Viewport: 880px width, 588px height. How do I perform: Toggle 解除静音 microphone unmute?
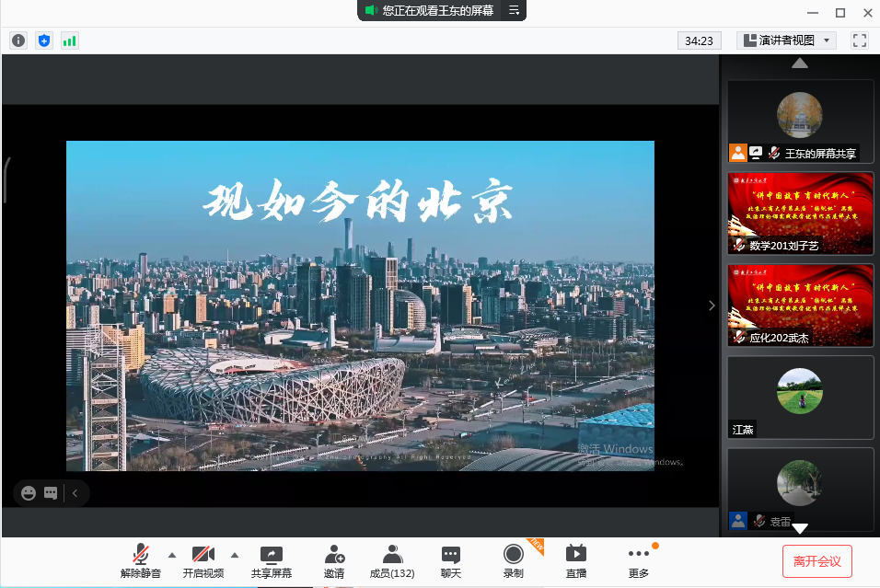pyautogui.click(x=140, y=560)
